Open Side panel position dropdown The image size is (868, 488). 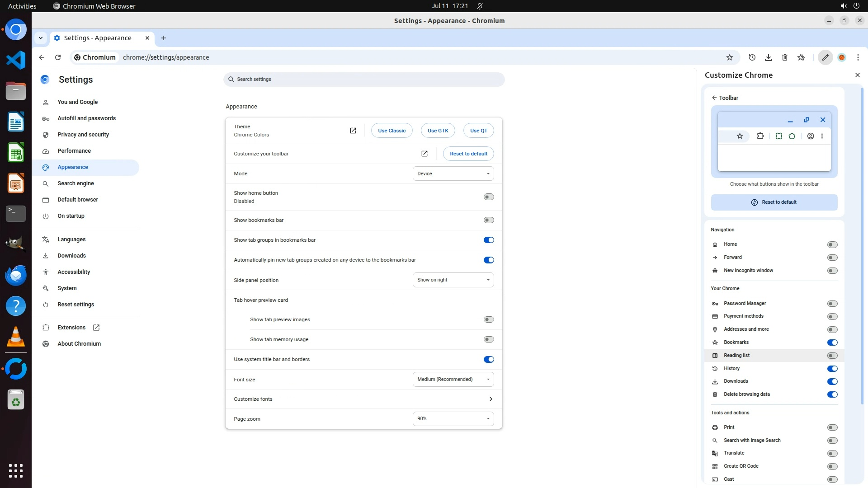click(453, 280)
